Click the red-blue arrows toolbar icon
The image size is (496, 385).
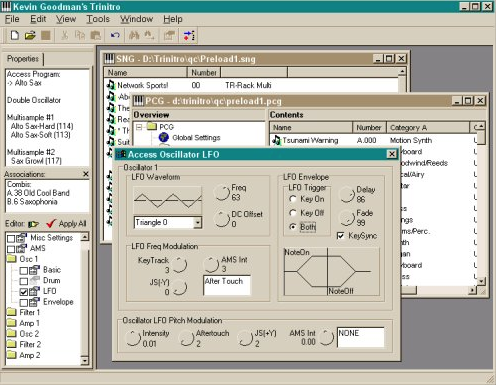(x=189, y=35)
